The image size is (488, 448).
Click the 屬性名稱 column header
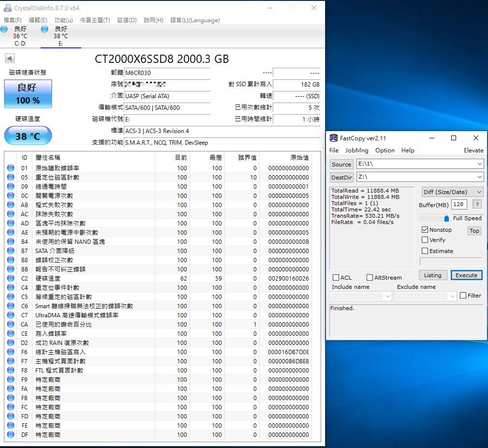click(x=47, y=158)
